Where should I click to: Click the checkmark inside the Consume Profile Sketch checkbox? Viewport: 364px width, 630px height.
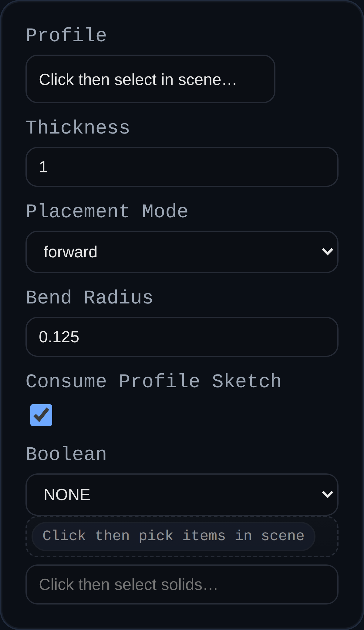click(41, 415)
